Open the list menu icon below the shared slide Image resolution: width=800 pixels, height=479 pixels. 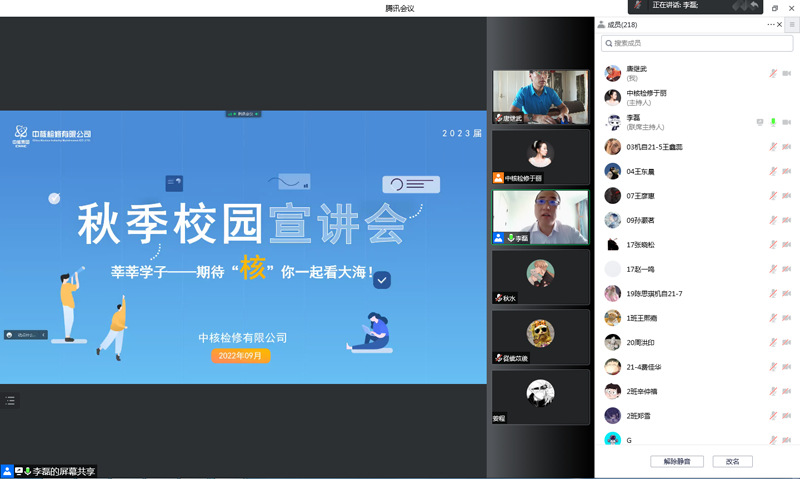coord(10,400)
